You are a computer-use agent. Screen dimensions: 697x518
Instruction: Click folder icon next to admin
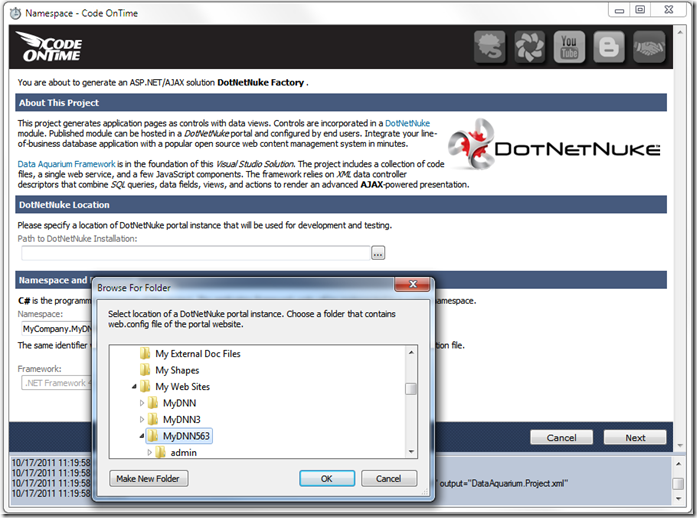point(160,452)
